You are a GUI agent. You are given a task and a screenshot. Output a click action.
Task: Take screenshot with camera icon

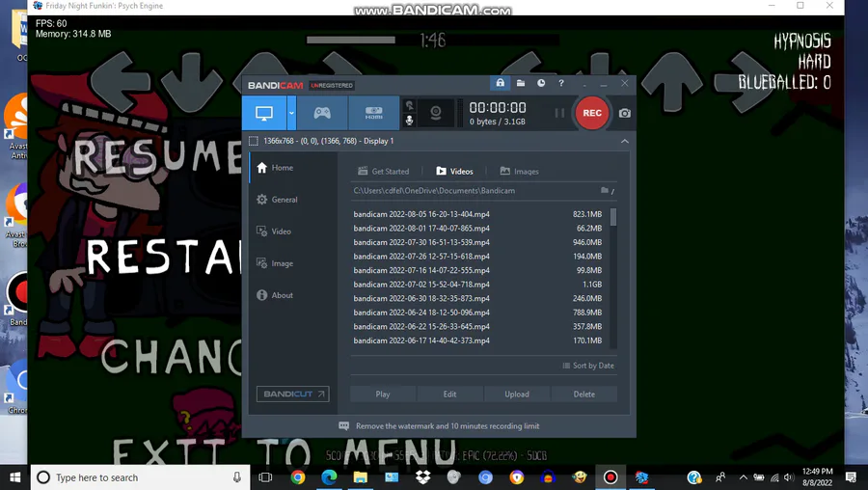tap(624, 113)
